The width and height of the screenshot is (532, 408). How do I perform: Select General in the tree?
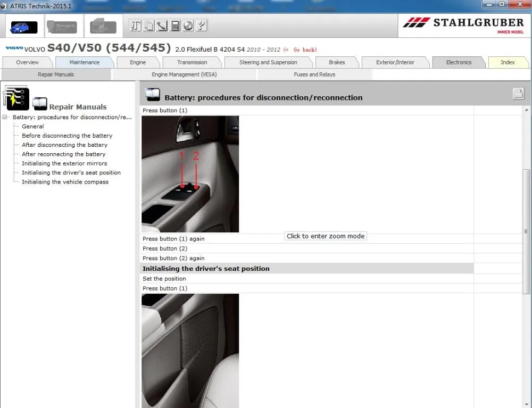coord(33,127)
